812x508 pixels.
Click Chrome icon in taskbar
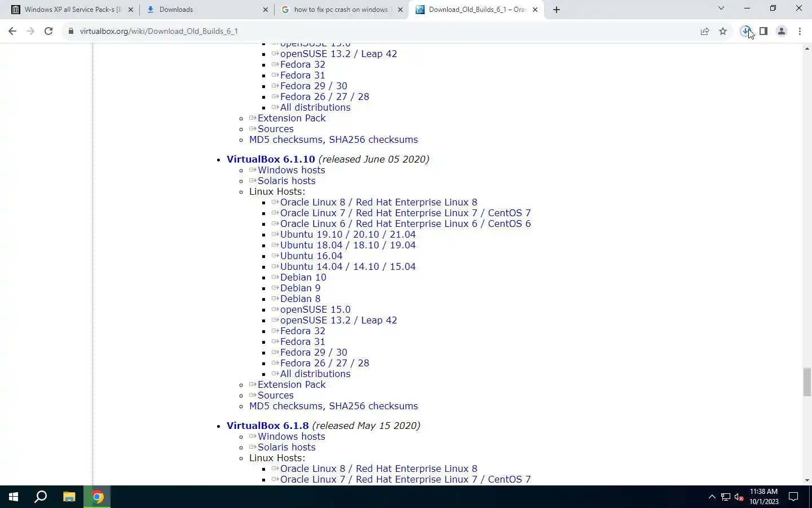tap(98, 497)
